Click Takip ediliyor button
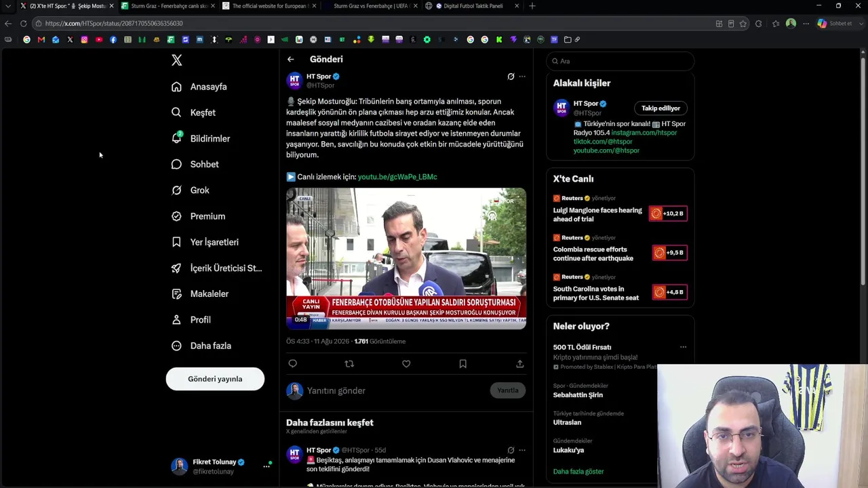The image size is (868, 488). pos(660,108)
